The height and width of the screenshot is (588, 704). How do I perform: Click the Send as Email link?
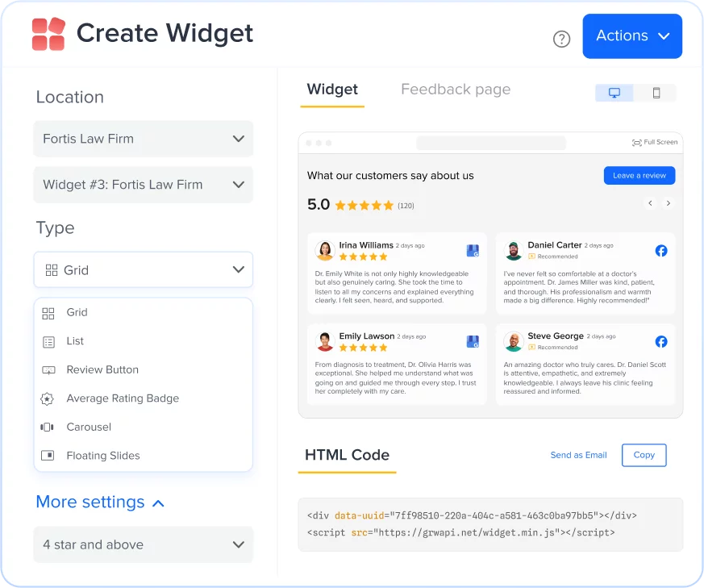pos(578,455)
